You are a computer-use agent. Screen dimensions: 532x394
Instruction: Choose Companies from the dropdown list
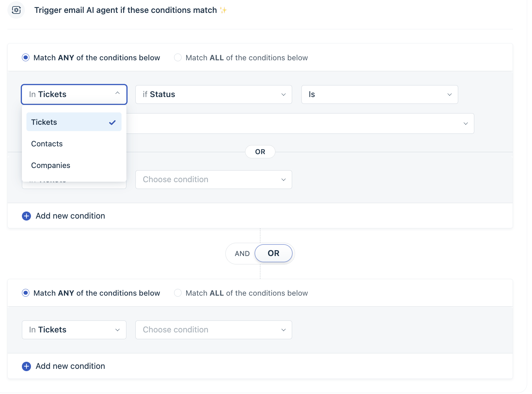point(51,165)
